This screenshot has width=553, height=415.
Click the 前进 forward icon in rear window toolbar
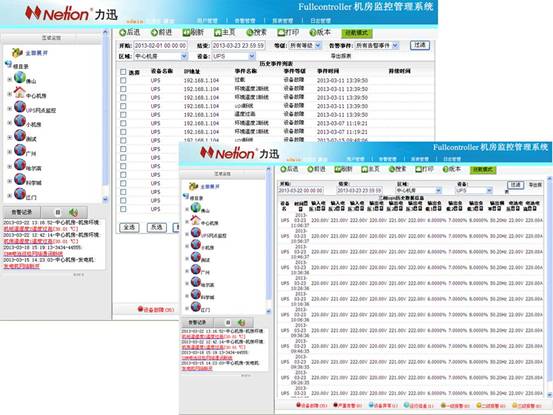tap(154, 33)
